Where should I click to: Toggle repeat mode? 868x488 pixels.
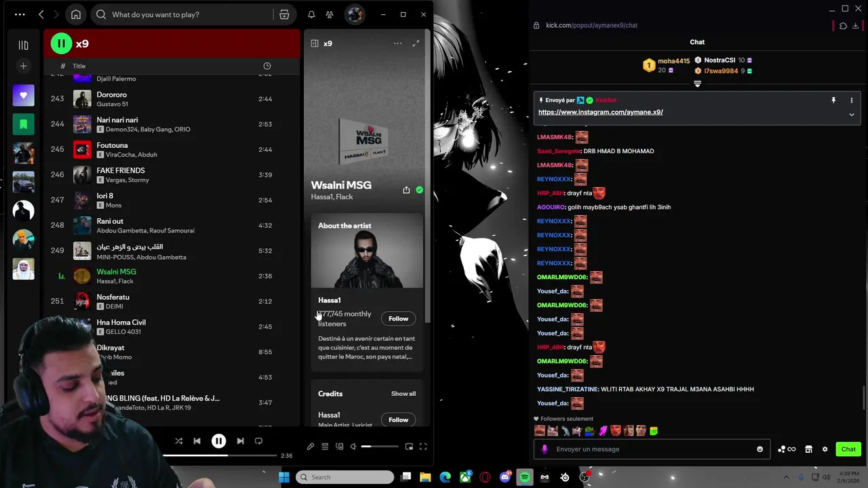pyautogui.click(x=258, y=441)
